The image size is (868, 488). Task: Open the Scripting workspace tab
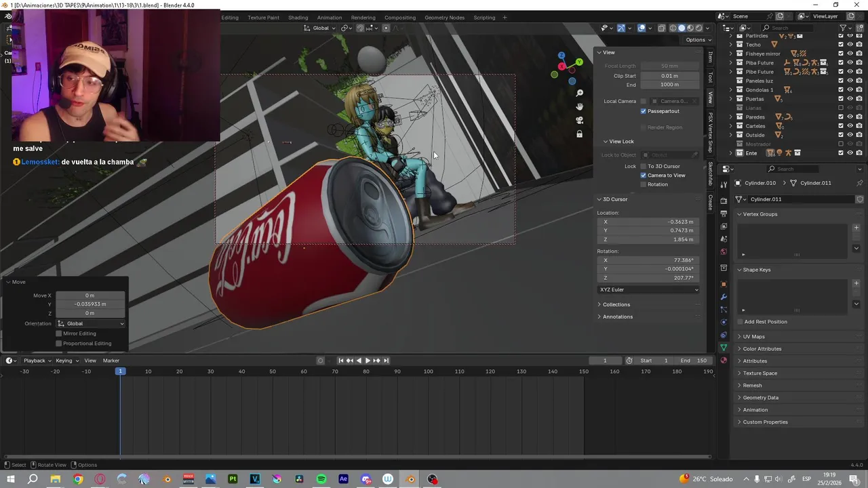(x=484, y=18)
